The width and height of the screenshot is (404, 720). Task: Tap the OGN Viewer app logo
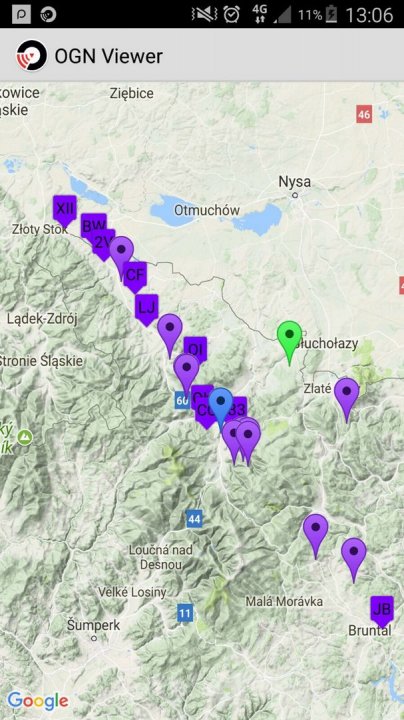tap(32, 56)
